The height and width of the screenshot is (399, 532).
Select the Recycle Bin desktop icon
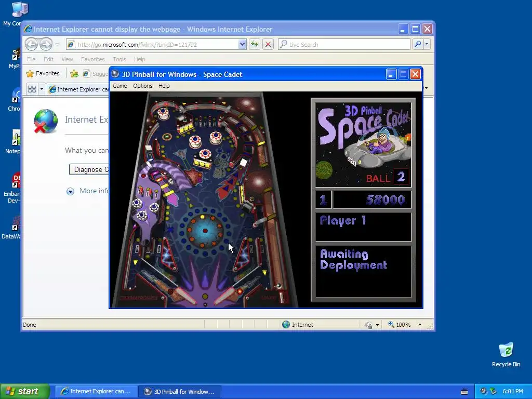(x=506, y=354)
